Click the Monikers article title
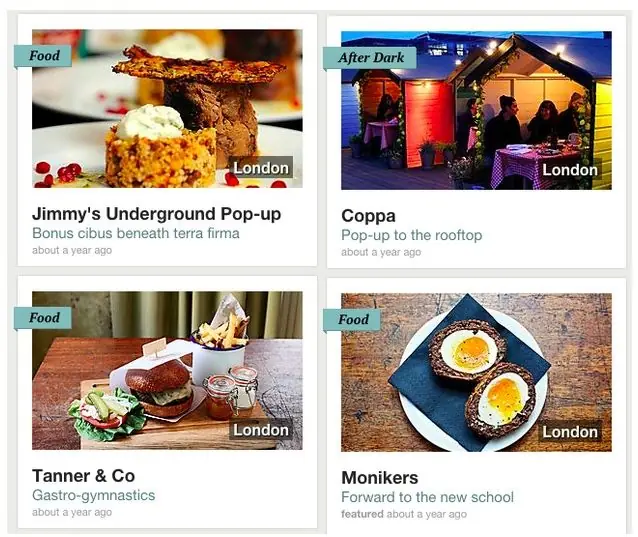638x537 pixels. coord(380,478)
